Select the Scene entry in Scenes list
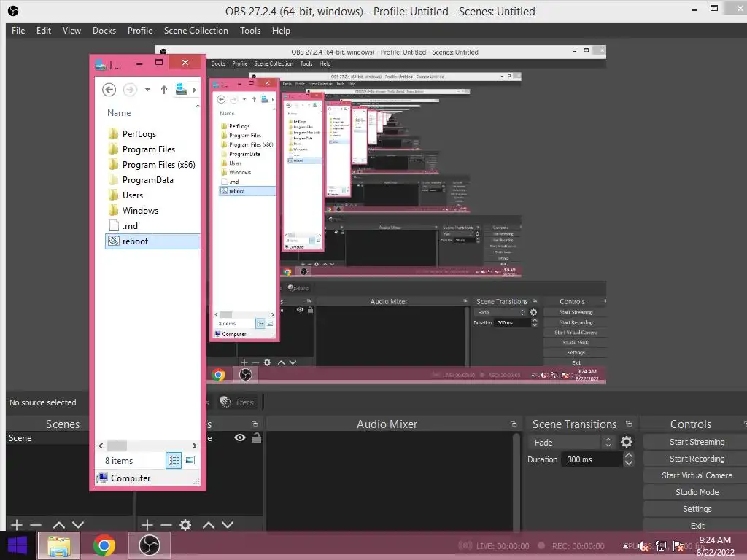747x560 pixels. 47,438
